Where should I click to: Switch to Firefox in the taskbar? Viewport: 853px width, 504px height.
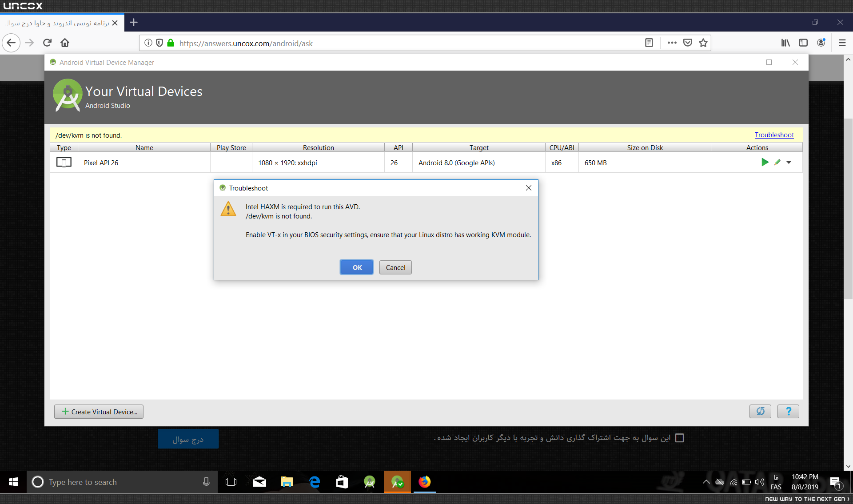(425, 482)
